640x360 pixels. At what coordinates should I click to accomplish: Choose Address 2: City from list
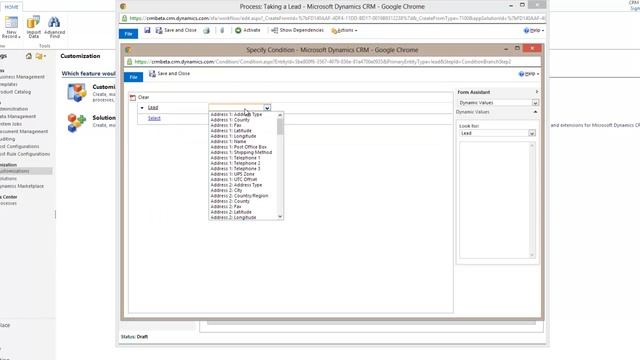(227, 190)
